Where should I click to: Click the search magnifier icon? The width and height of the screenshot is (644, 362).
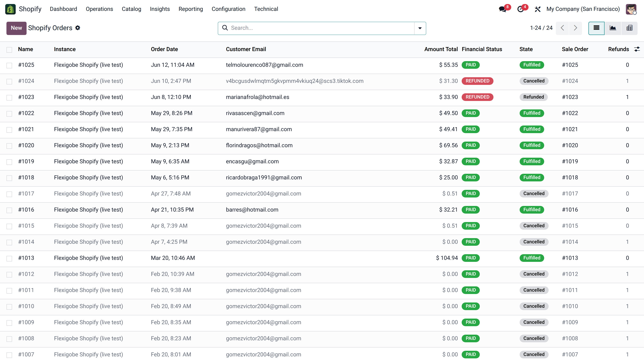pyautogui.click(x=225, y=28)
